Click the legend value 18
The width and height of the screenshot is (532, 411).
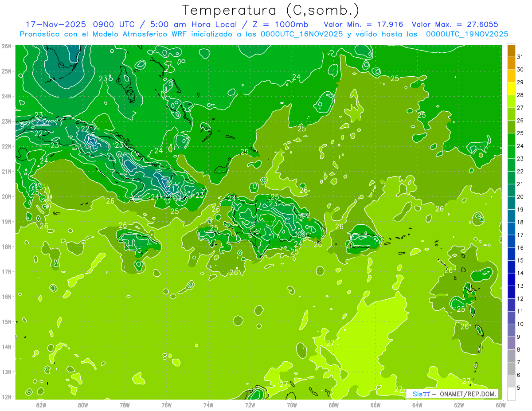click(520, 222)
